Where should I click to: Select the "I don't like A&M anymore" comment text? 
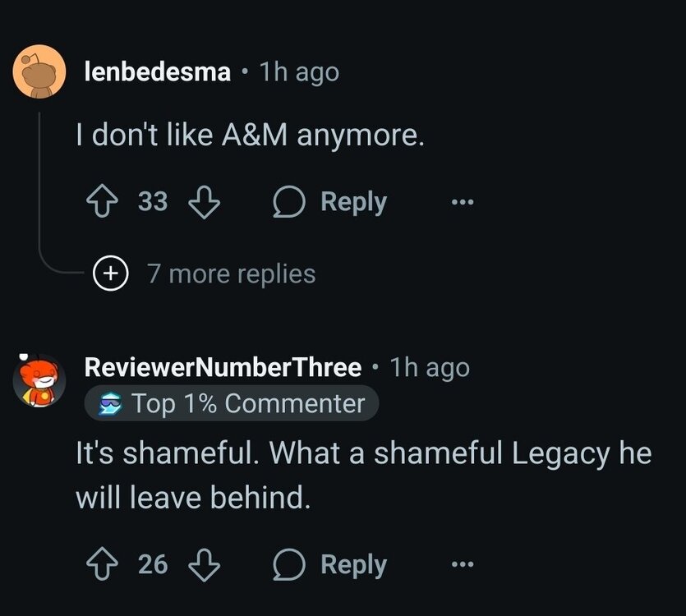coord(250,136)
